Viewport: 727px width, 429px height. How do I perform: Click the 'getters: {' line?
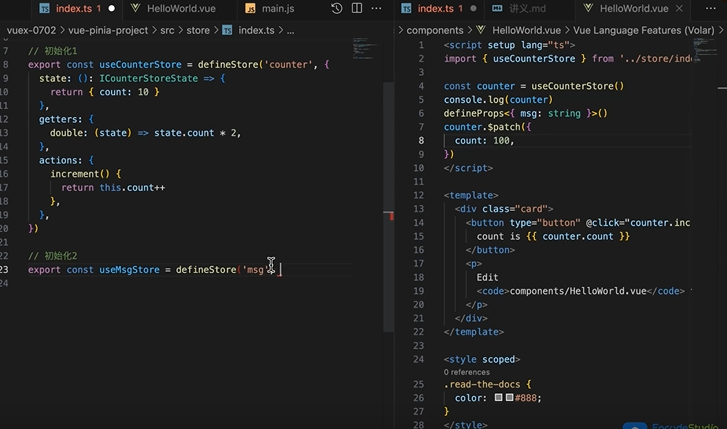click(66, 119)
